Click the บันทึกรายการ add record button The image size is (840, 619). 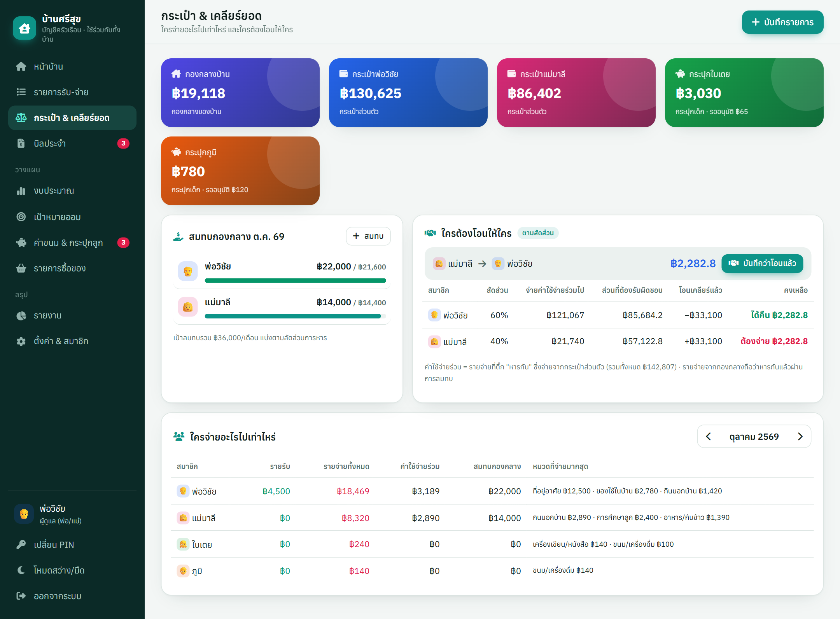(782, 22)
